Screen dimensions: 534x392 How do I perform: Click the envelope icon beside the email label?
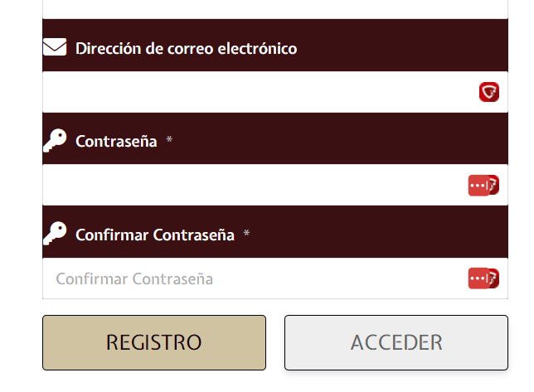pyautogui.click(x=55, y=47)
